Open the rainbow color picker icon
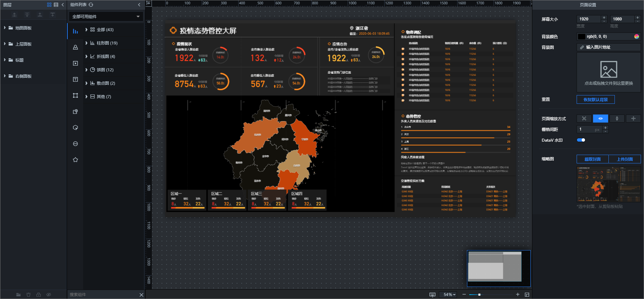 [637, 36]
